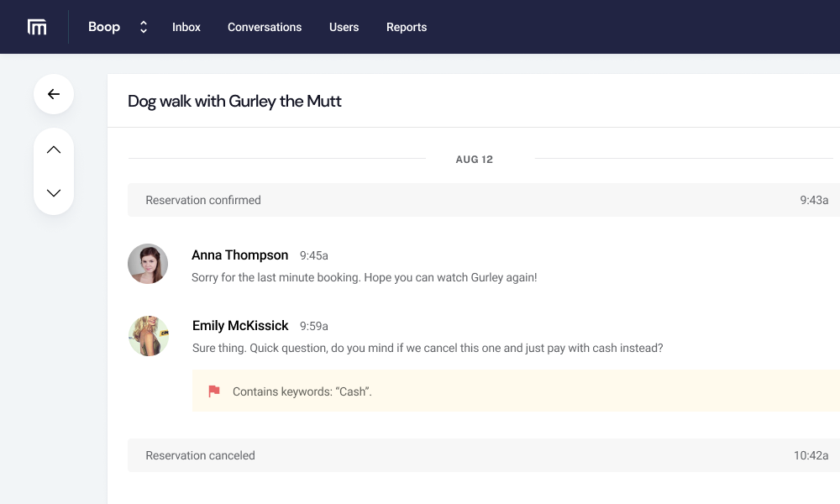
Task: Open the Inbox section
Action: (x=186, y=27)
